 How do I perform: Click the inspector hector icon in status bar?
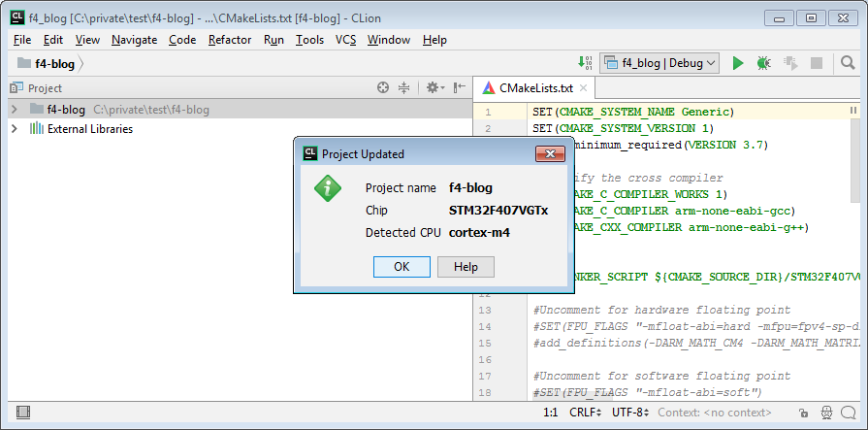826,413
